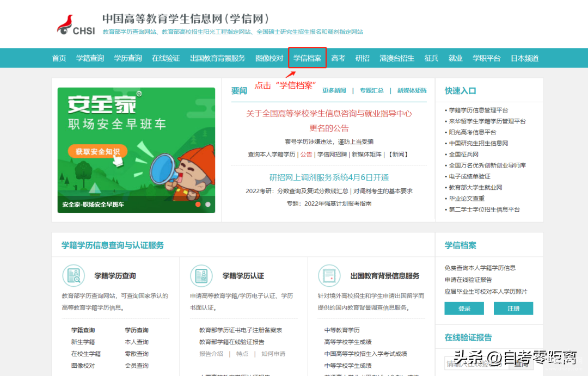
Task: Open 阳光高考信息平台 link
Action: tap(473, 132)
